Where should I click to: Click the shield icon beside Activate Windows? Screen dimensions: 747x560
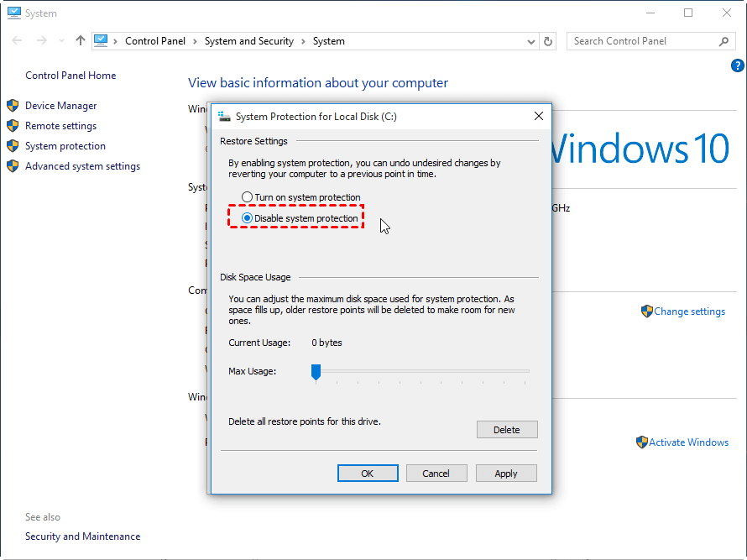point(642,442)
